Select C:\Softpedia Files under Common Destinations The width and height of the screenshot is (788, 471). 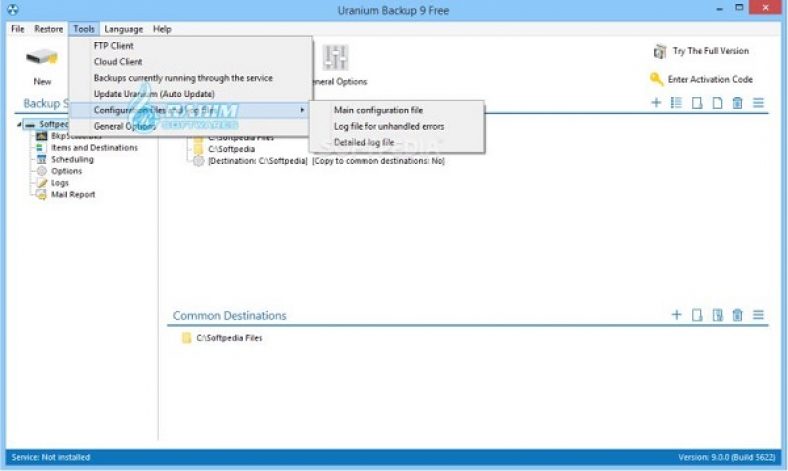[x=229, y=338]
